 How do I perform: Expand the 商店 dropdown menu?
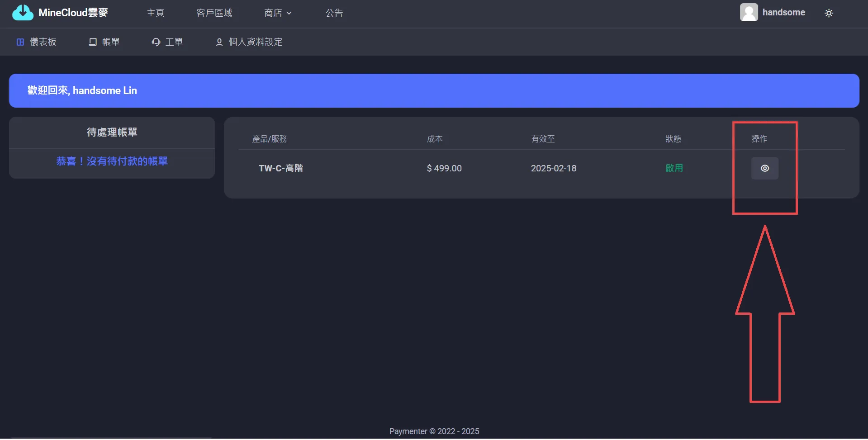coord(278,13)
